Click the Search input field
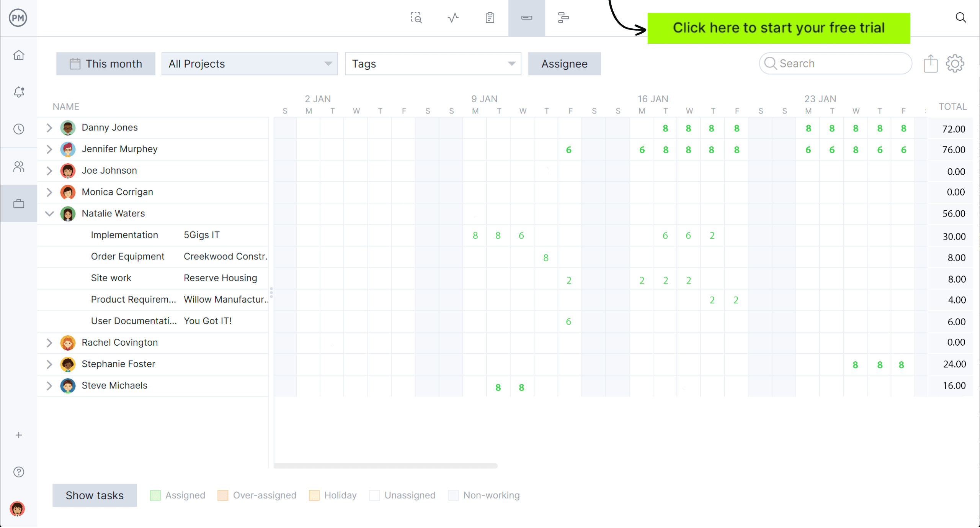 836,63
